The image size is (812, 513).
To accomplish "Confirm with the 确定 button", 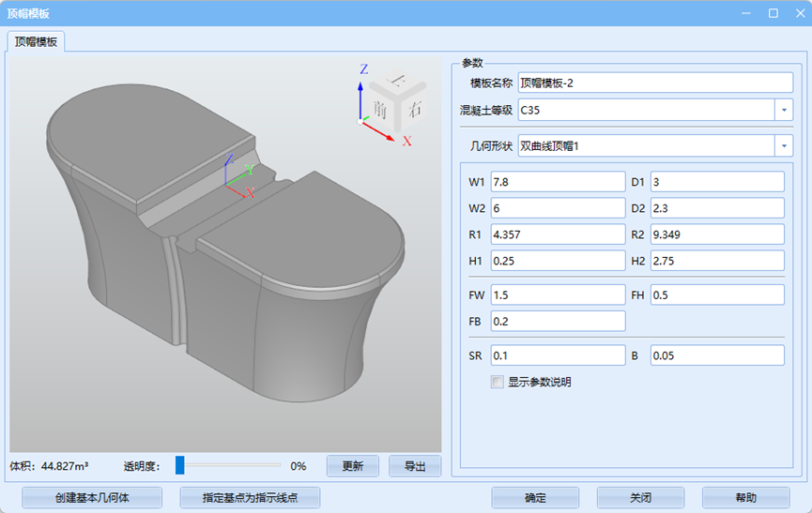I will [535, 498].
